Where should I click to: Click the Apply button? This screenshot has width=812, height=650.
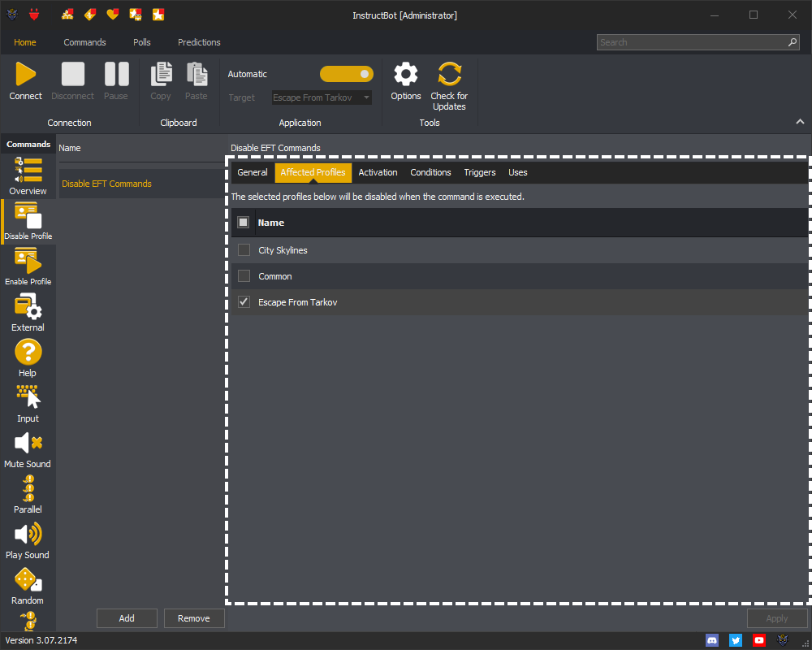(x=777, y=618)
